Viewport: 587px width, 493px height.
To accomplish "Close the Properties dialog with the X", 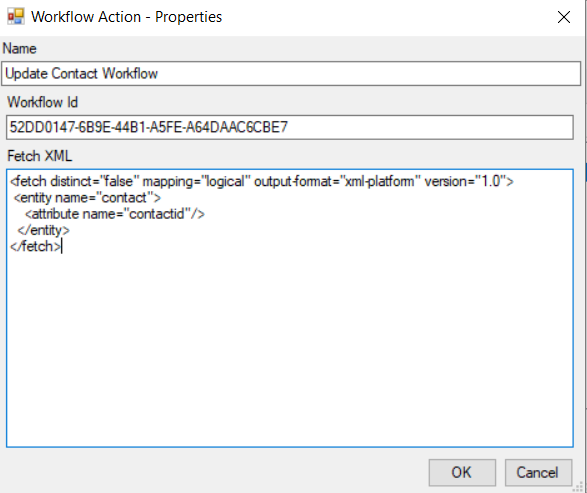I will [x=563, y=17].
